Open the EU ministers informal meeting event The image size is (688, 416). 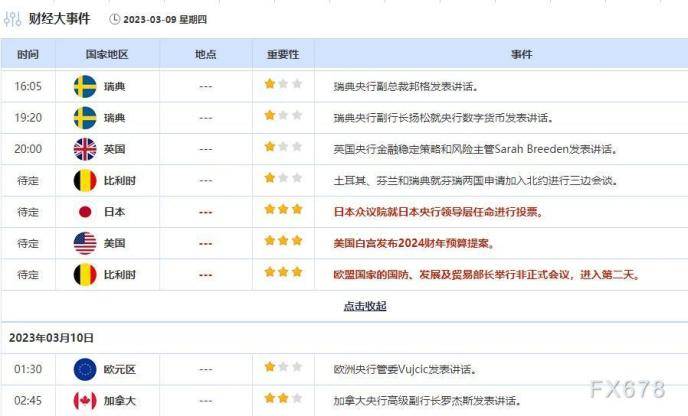(x=486, y=274)
